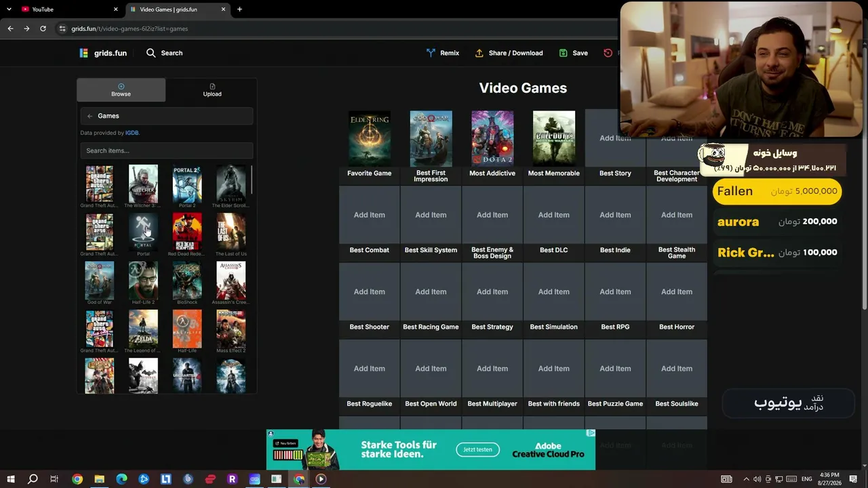The width and height of the screenshot is (868, 488).
Task: Click the Search items input field
Action: [x=167, y=150]
